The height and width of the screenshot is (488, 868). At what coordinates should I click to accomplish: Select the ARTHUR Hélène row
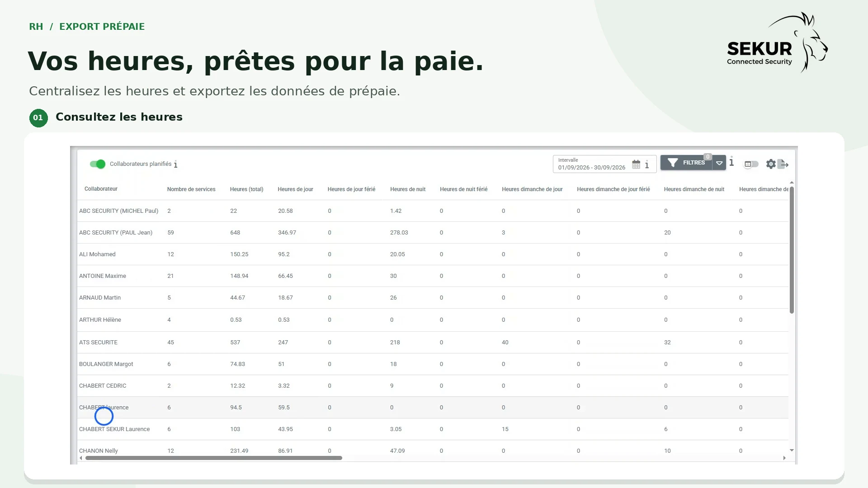(x=433, y=320)
